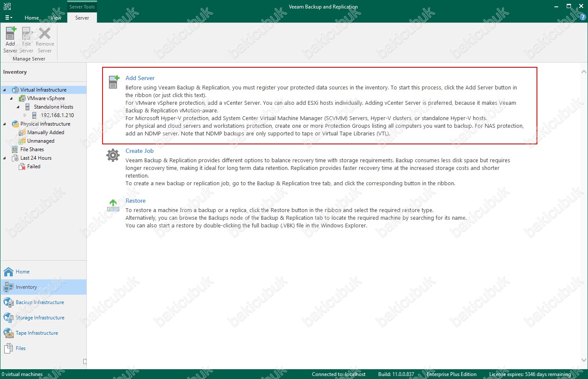Open the Inventory navigation view
Image resolution: width=588 pixels, height=379 pixels.
[43, 287]
